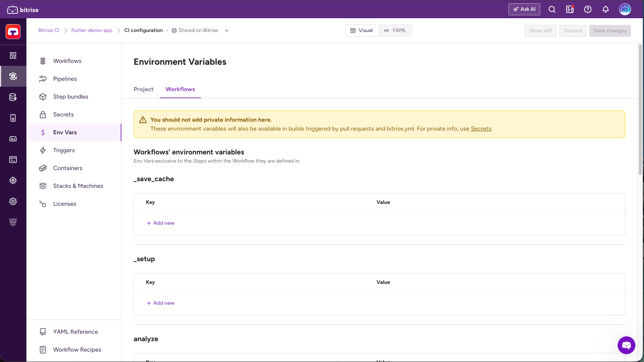Open the user avatar menu

pos(625,9)
